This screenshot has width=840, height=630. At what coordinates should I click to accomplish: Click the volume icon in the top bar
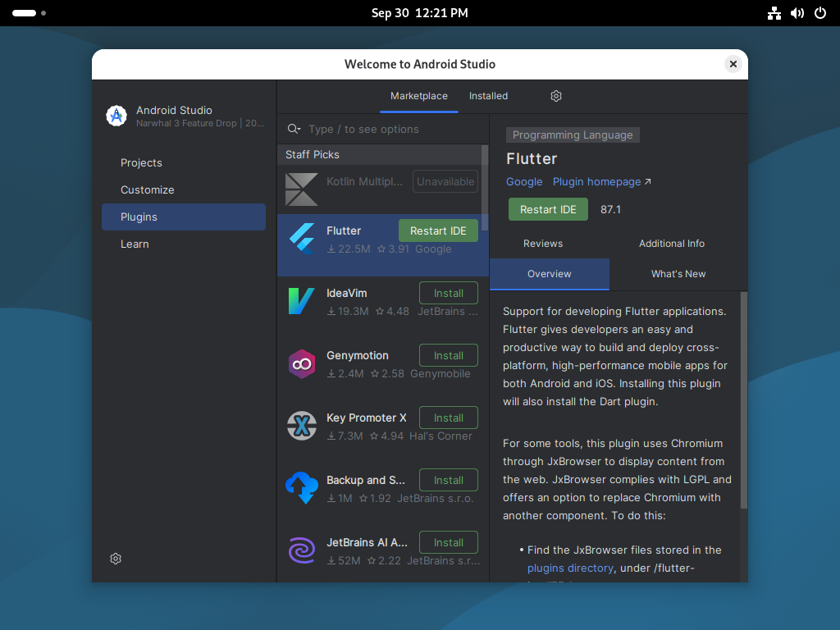[x=797, y=13]
